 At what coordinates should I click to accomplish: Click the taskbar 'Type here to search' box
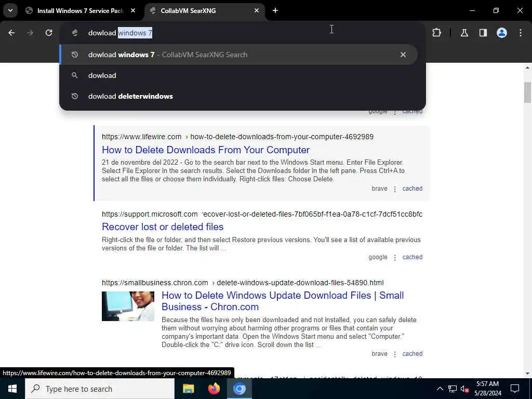(x=100, y=389)
